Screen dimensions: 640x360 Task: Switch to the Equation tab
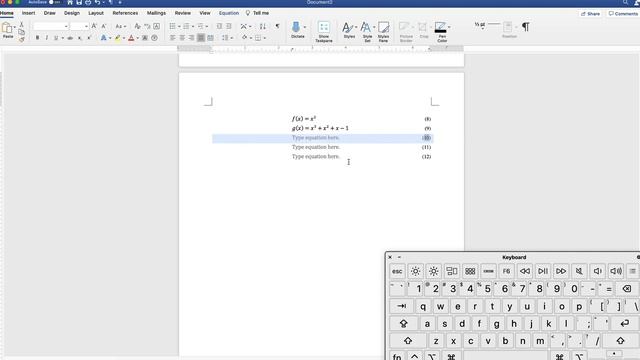[x=229, y=13]
